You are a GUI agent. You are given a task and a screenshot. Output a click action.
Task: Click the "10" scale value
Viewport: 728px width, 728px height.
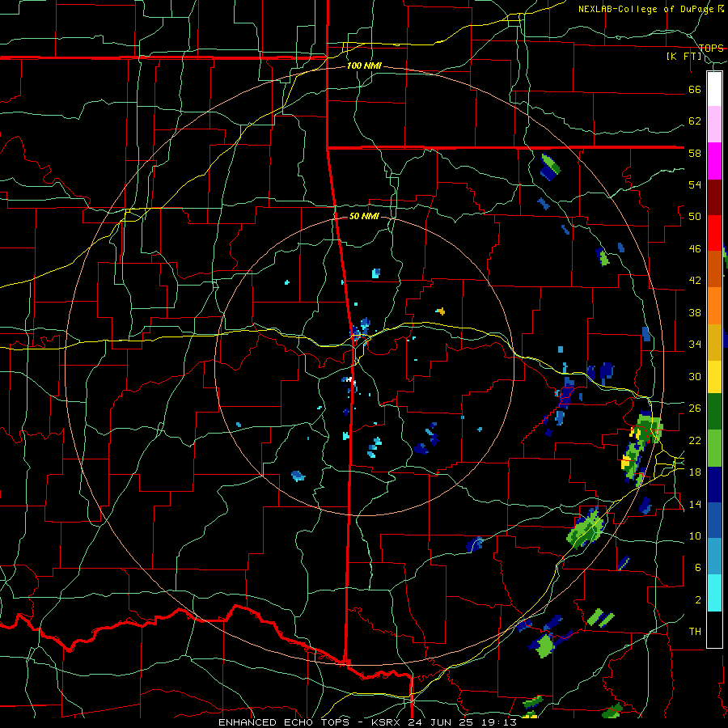coord(695,535)
